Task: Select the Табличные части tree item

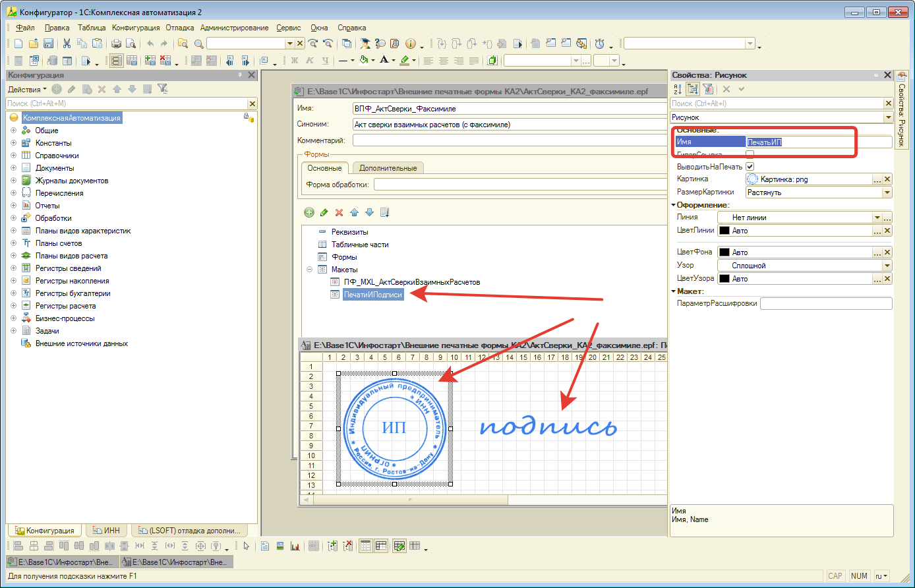Action: tap(360, 245)
